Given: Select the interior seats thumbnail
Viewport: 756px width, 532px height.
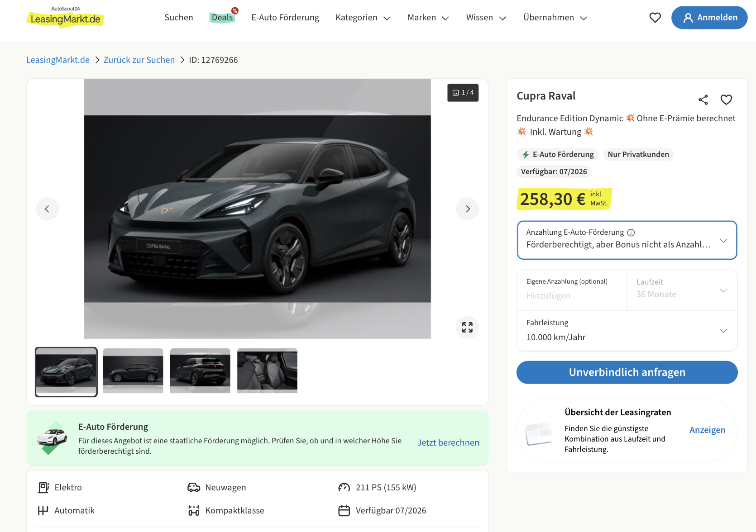Looking at the screenshot, I should 267,370.
